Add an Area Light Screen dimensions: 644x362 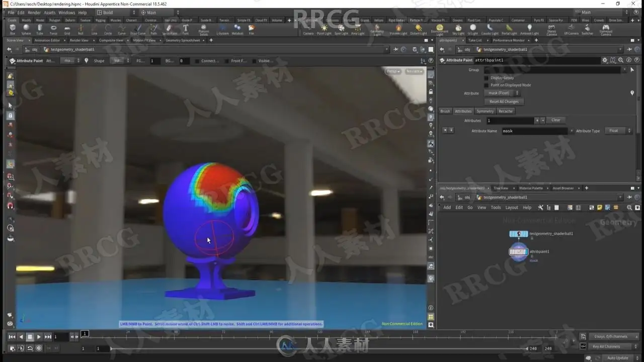coord(358,30)
